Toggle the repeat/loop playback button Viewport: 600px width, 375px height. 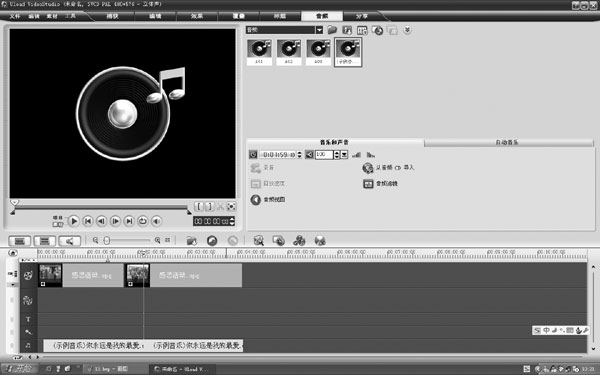click(143, 221)
